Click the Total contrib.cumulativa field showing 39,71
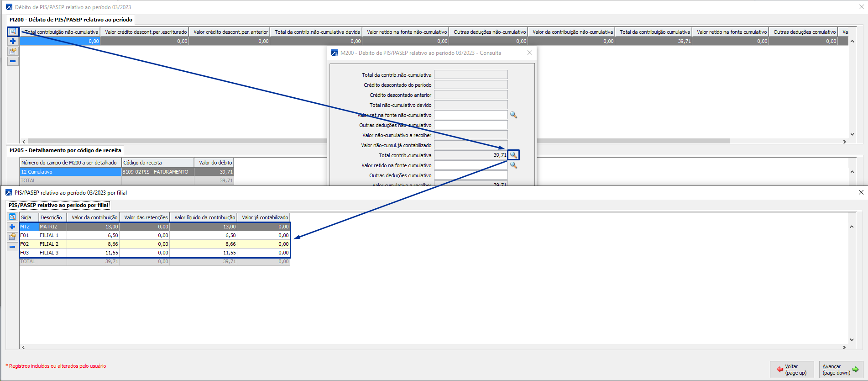Viewport: 868px width, 381px height. 471,155
